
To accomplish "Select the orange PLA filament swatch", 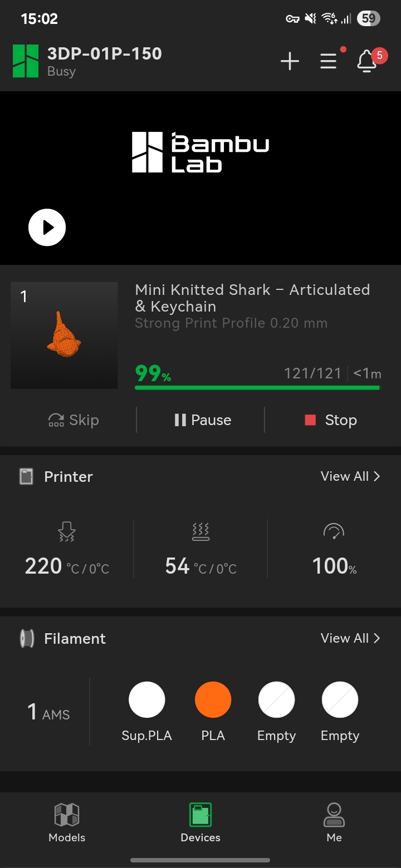I will (x=213, y=700).
